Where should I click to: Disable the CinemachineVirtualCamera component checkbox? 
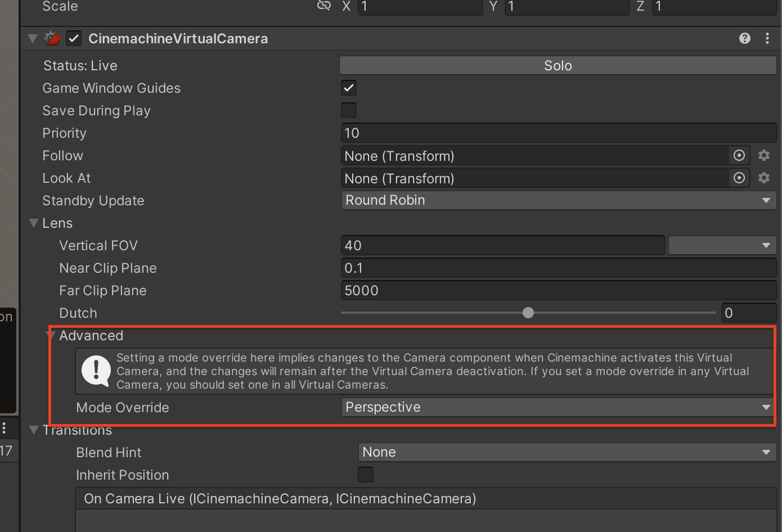(x=74, y=38)
